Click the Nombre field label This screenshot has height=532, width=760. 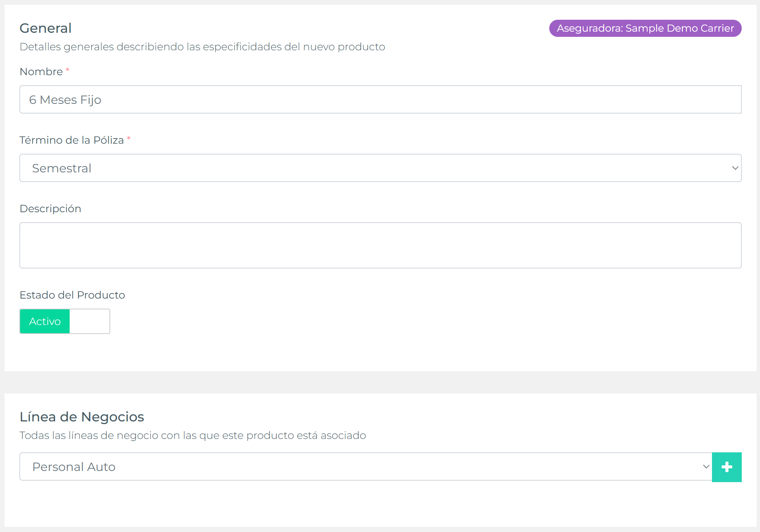(41, 71)
